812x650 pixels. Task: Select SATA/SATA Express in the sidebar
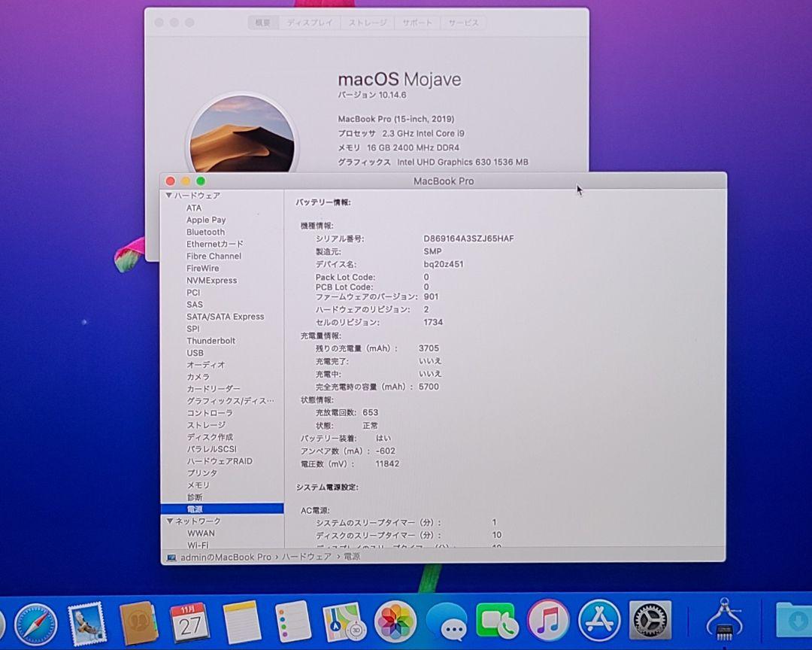(226, 316)
